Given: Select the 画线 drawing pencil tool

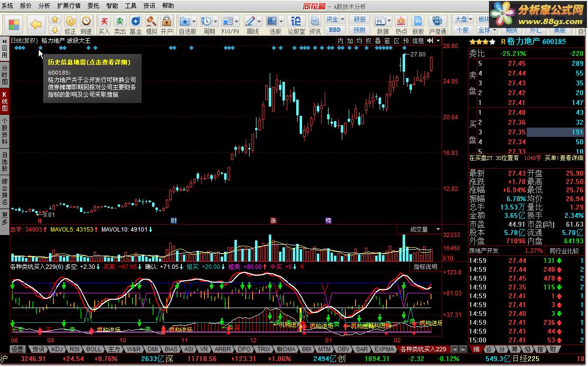Looking at the screenshot, I should (x=250, y=21).
